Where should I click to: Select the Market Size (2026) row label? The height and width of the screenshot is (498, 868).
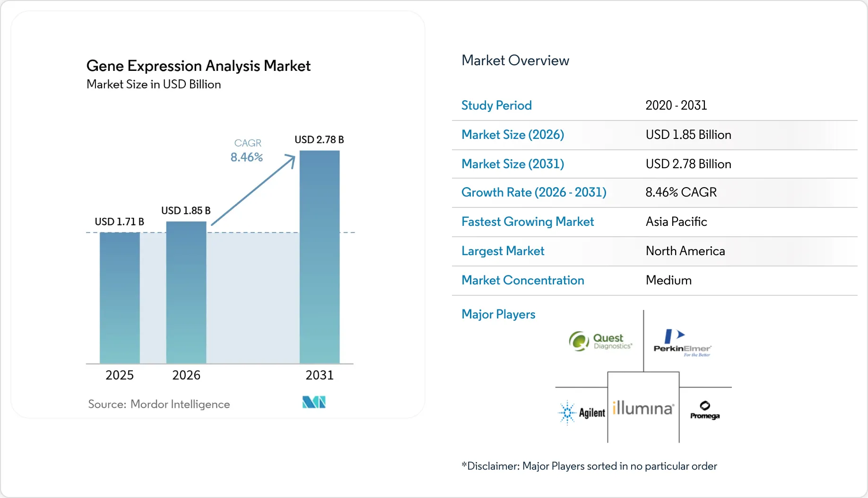click(x=513, y=135)
